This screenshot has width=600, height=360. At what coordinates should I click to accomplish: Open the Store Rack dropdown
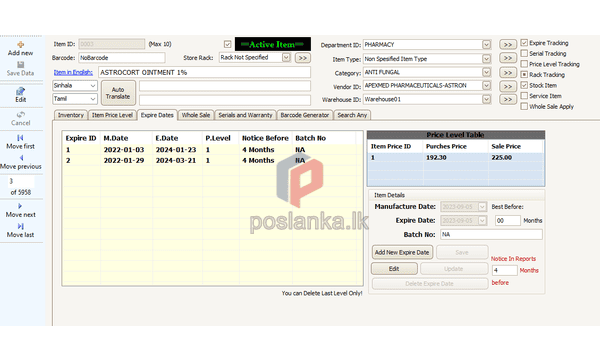coord(286,57)
